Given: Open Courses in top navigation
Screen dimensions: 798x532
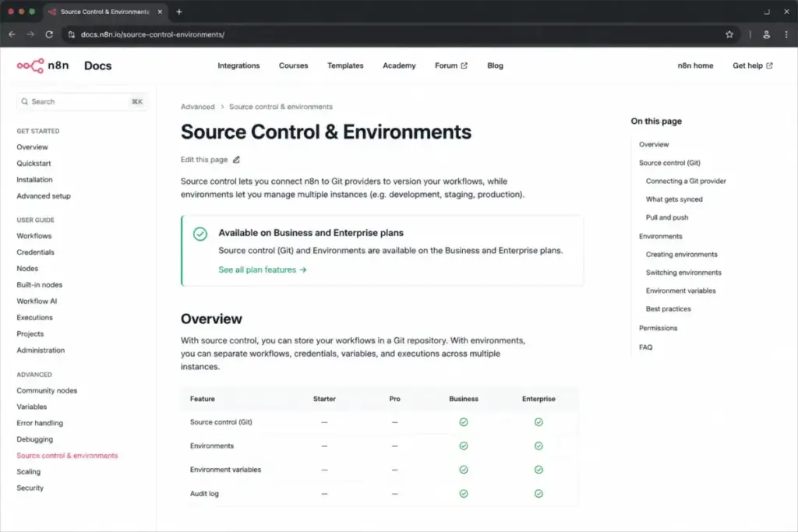Looking at the screenshot, I should (x=293, y=65).
